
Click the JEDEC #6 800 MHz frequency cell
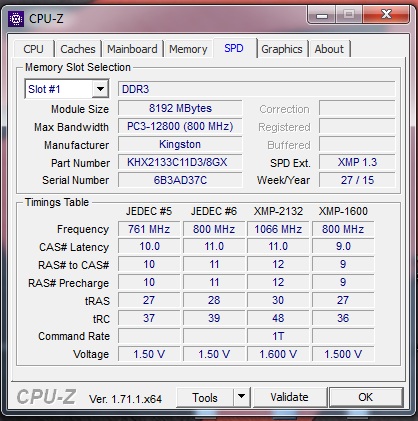click(214, 229)
